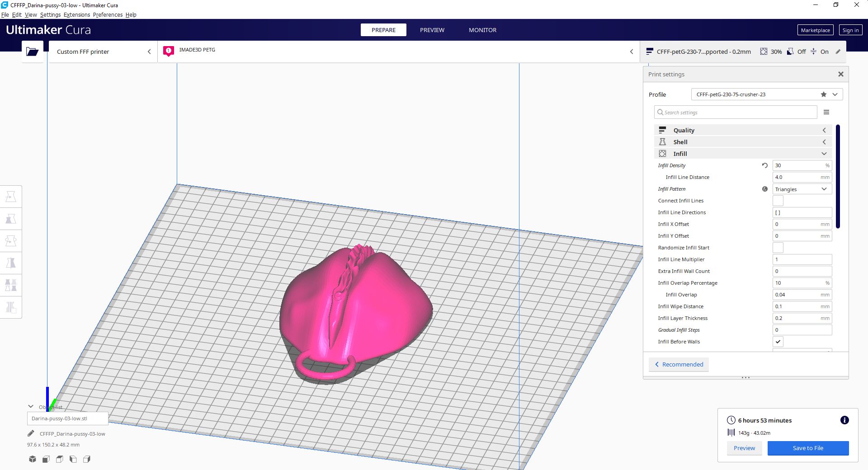Focus the Search settings field
868x470 pixels.
tap(736, 112)
